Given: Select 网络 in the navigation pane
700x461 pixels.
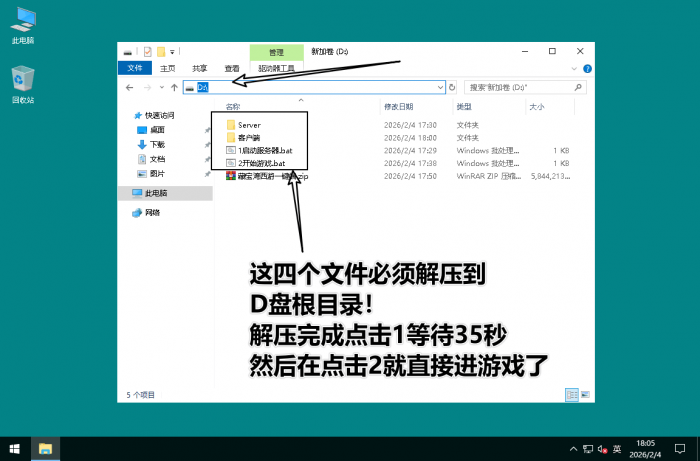Looking at the screenshot, I should tap(146, 213).
